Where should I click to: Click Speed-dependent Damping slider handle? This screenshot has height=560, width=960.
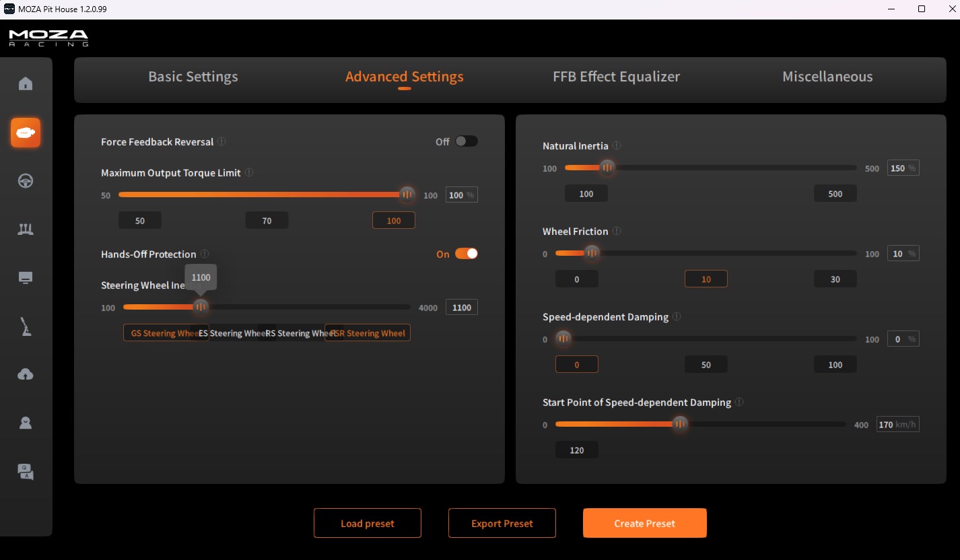[x=563, y=339]
